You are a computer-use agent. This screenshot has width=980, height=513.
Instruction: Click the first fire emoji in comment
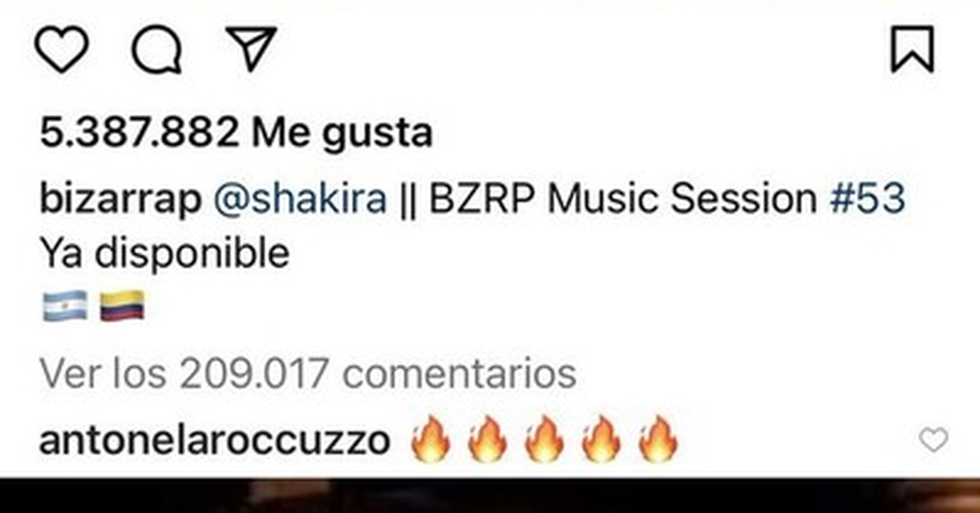[431, 439]
